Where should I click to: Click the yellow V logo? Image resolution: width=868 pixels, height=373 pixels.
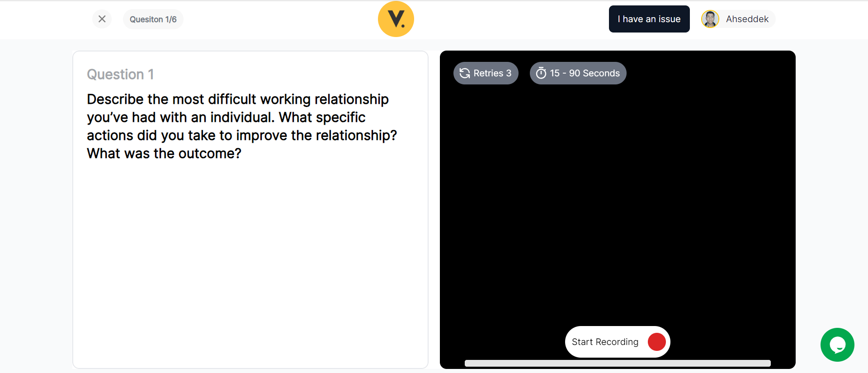[396, 19]
